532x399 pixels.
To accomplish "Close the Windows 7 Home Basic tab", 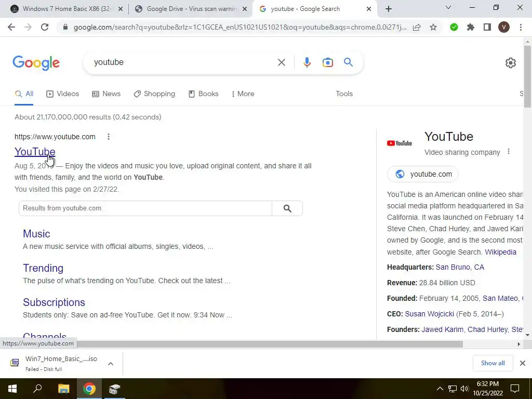I will pos(120,9).
